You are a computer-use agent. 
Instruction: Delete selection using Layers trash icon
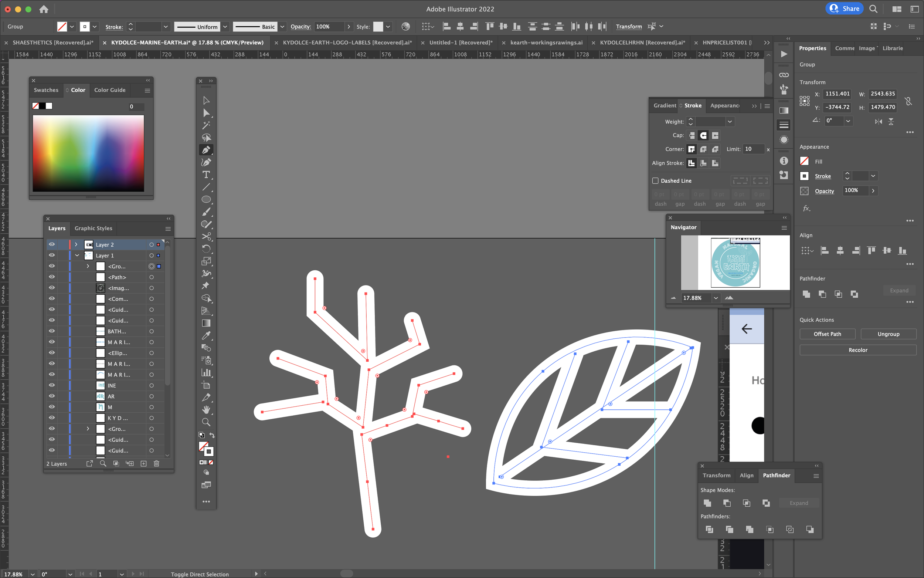[x=156, y=463]
